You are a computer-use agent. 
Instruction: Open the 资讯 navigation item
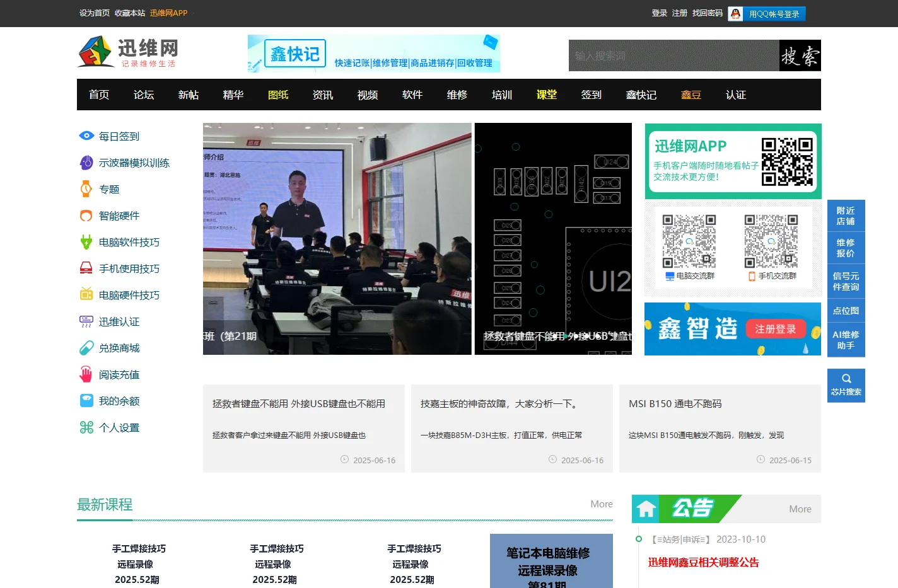pos(323,95)
